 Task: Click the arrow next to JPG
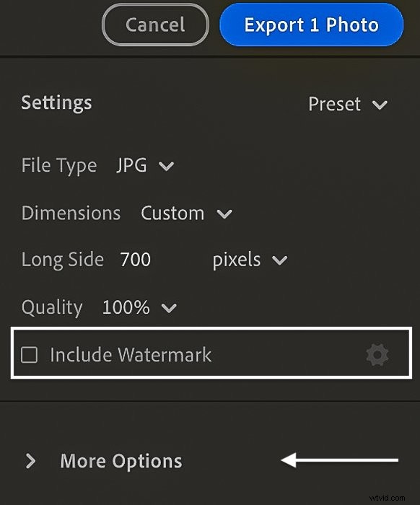[167, 166]
